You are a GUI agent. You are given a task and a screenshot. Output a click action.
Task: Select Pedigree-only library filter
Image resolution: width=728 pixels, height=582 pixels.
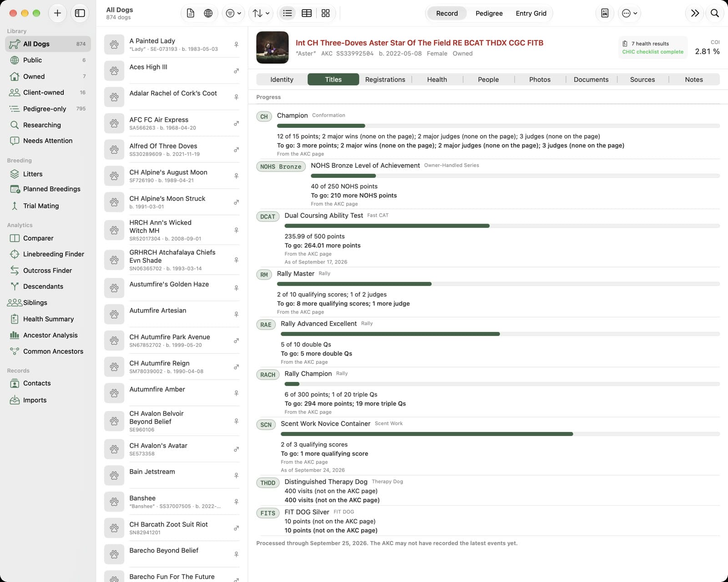(x=48, y=109)
